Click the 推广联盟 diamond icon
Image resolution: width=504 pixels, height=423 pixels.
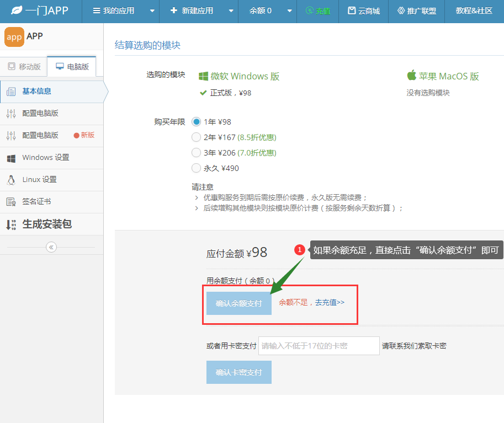401,11
